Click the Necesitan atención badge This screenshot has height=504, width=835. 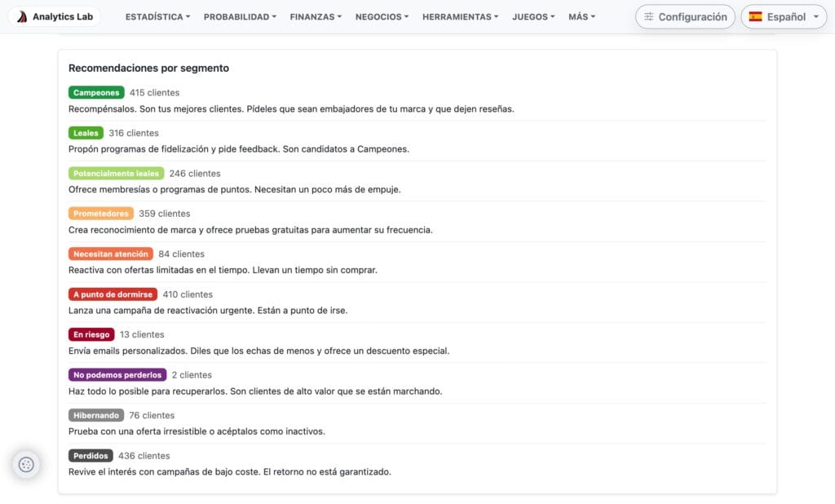point(111,254)
